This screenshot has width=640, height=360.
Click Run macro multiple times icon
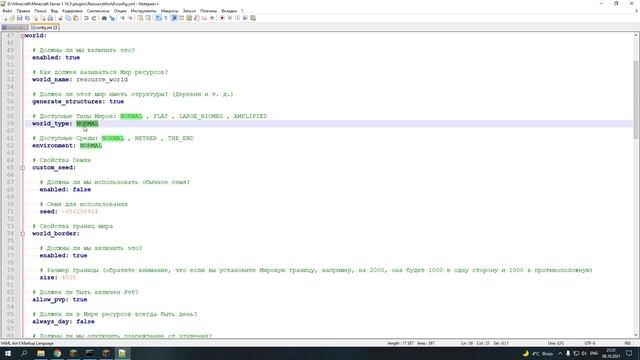245,18
